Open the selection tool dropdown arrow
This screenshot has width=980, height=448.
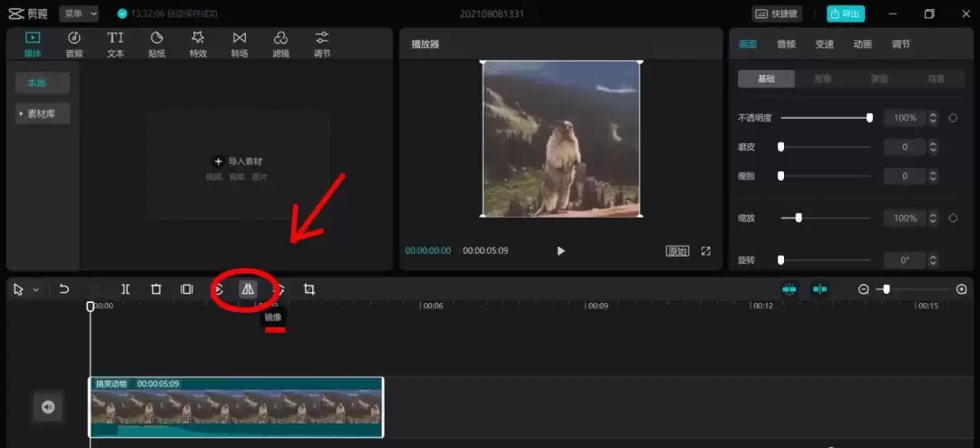(x=36, y=290)
